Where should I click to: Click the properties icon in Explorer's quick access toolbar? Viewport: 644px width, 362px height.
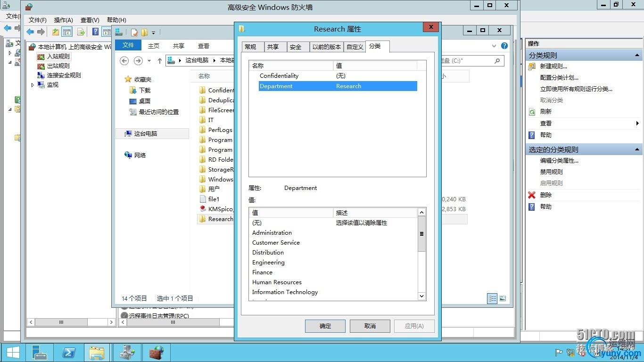pyautogui.click(x=134, y=33)
